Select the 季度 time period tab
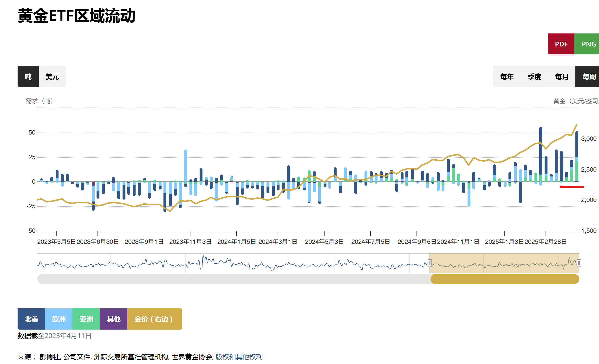The image size is (599, 364). (x=534, y=77)
